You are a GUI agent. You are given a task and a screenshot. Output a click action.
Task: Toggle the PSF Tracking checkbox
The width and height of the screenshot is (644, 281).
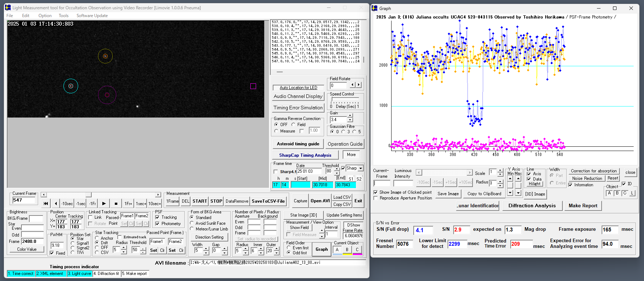click(158, 217)
